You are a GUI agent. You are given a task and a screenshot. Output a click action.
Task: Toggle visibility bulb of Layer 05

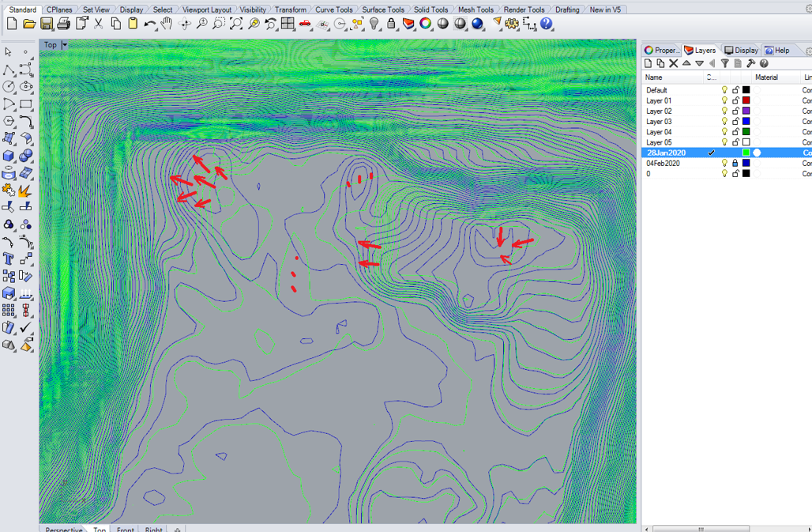(724, 142)
